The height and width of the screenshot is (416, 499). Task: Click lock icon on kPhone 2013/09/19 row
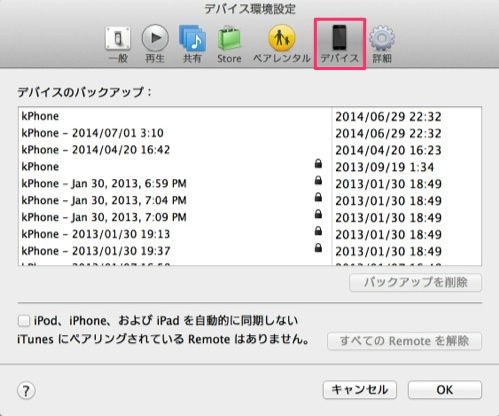click(318, 163)
